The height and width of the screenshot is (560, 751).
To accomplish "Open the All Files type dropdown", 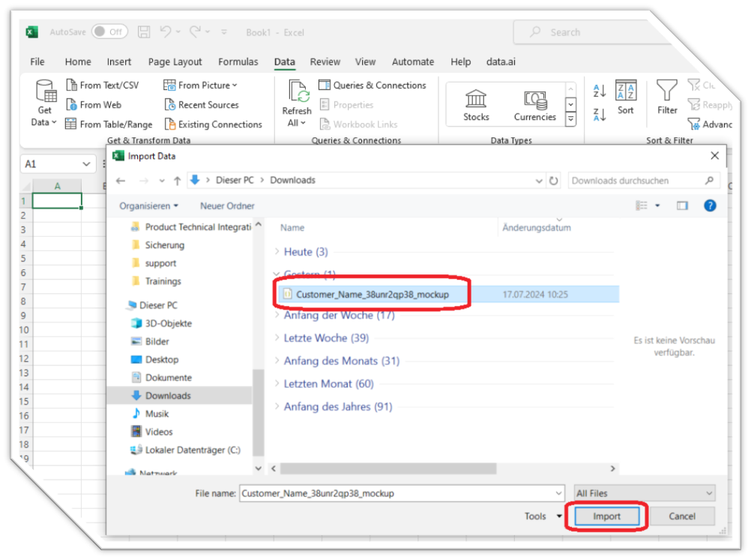I will tap(645, 493).
